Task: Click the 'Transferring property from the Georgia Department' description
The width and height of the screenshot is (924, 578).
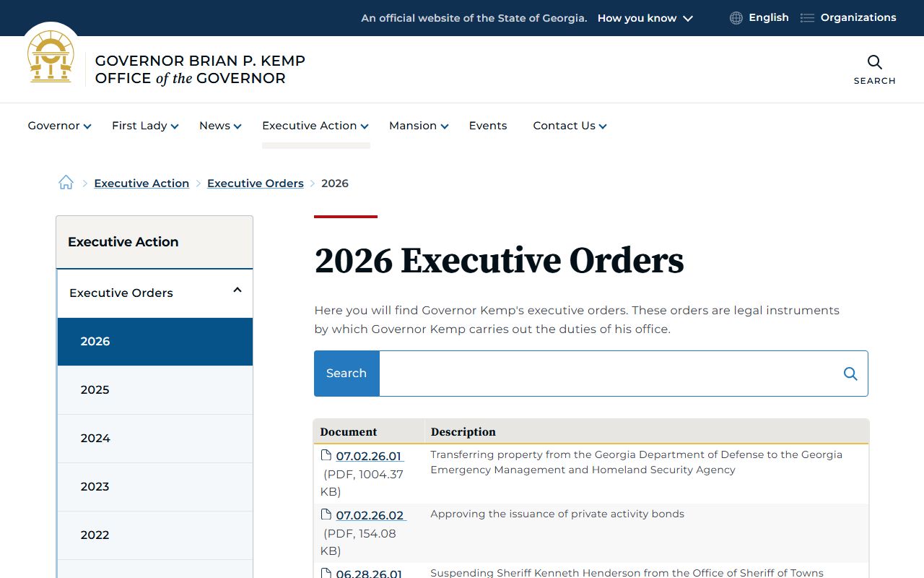Action: [637, 462]
